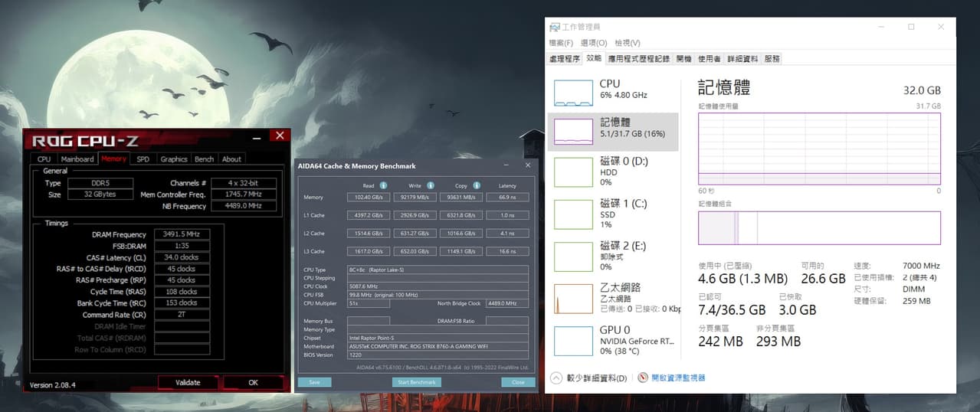
Task: Click the CPU Clock 5087.6 MHz field
Action: coord(438,286)
